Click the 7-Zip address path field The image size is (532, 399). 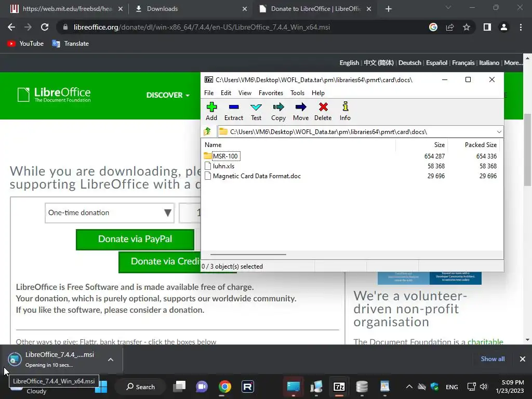point(356,131)
